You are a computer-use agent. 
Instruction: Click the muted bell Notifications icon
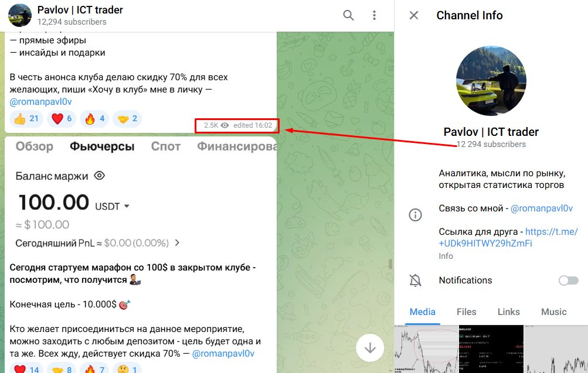tap(415, 280)
